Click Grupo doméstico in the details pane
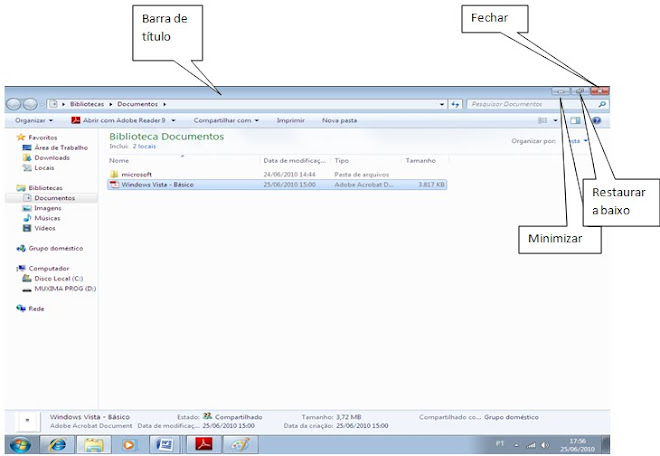660x456 pixels. point(511,417)
